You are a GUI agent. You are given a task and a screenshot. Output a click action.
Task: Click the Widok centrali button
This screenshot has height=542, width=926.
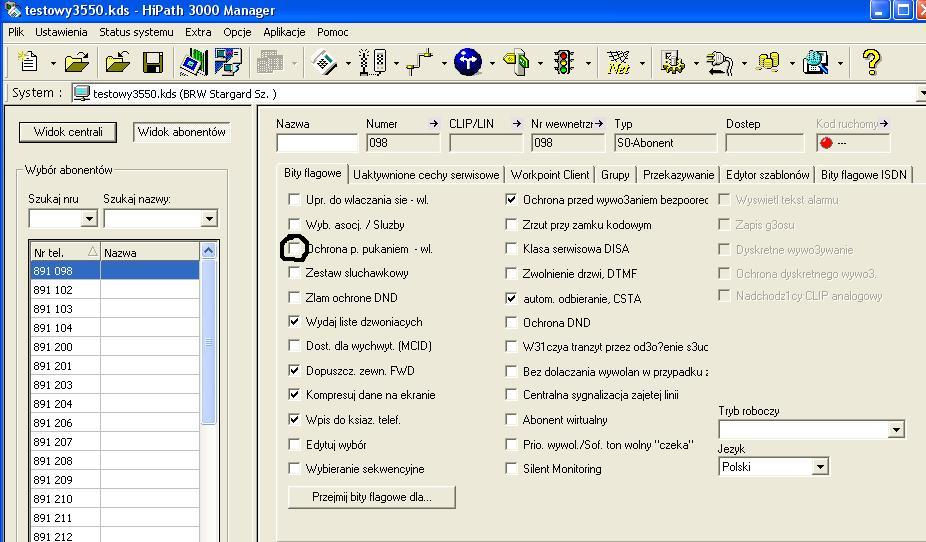68,132
